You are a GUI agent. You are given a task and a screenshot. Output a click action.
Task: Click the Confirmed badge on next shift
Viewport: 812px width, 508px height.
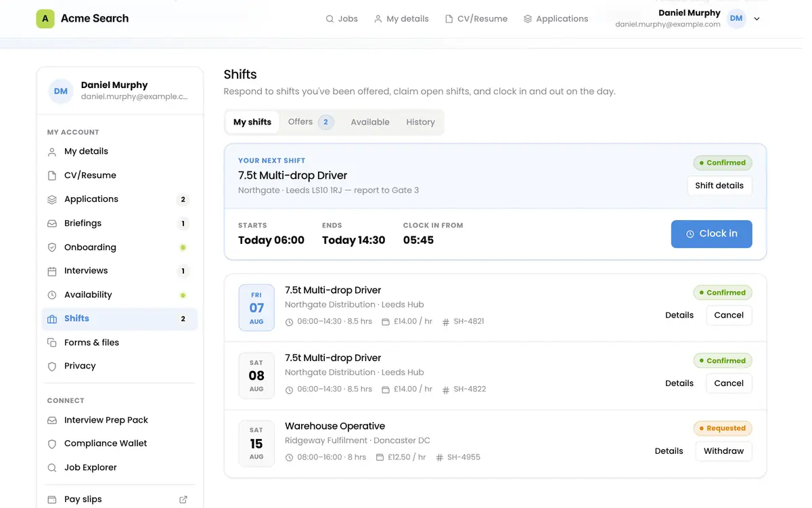pos(723,163)
